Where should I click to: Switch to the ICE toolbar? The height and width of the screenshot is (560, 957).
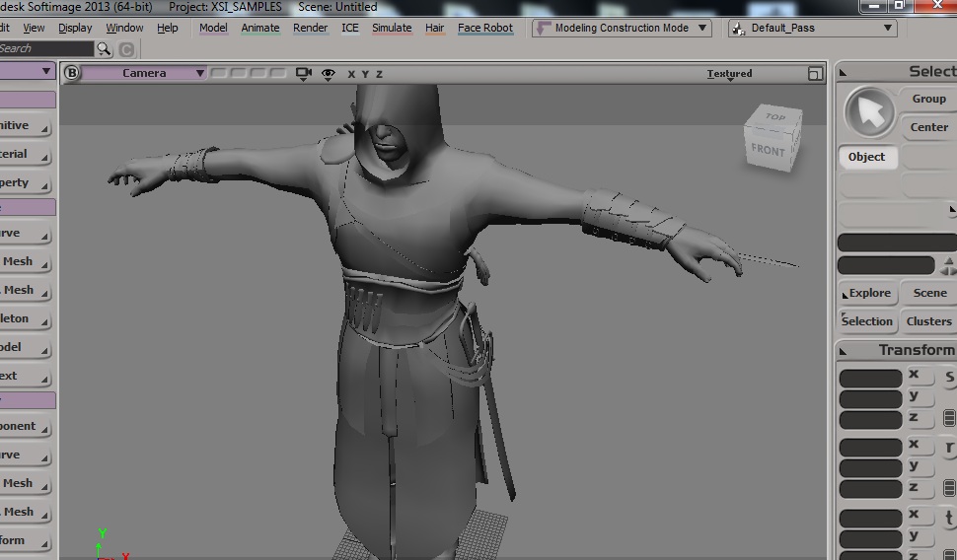tap(350, 28)
